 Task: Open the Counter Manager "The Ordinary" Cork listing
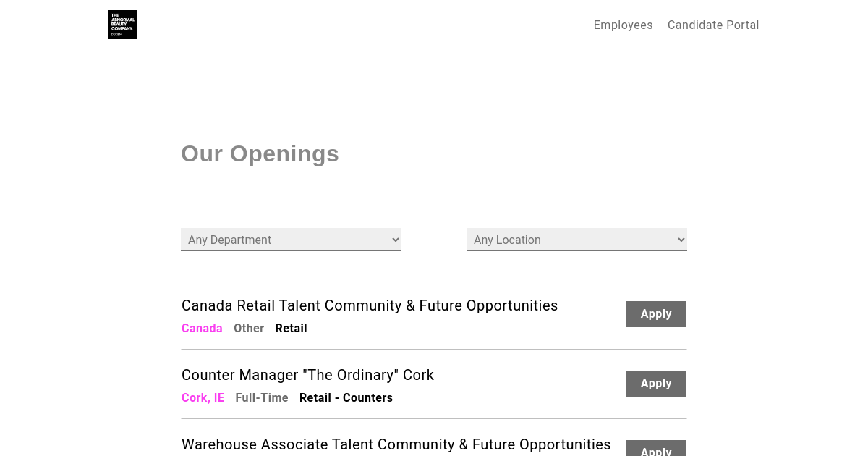tap(307, 375)
